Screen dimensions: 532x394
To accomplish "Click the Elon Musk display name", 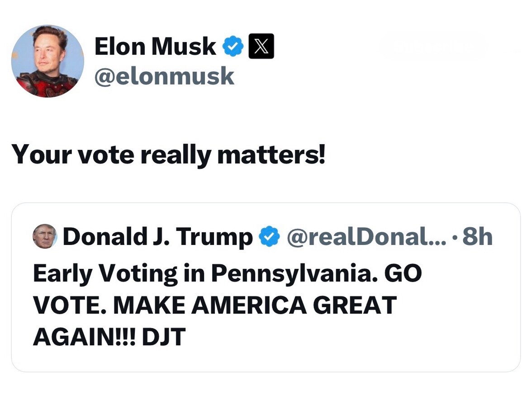I will [x=156, y=46].
